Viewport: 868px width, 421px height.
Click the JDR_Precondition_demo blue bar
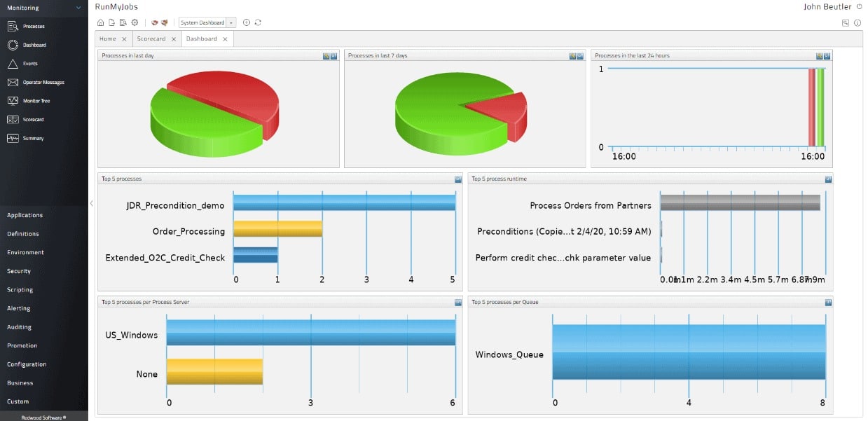[x=344, y=202]
